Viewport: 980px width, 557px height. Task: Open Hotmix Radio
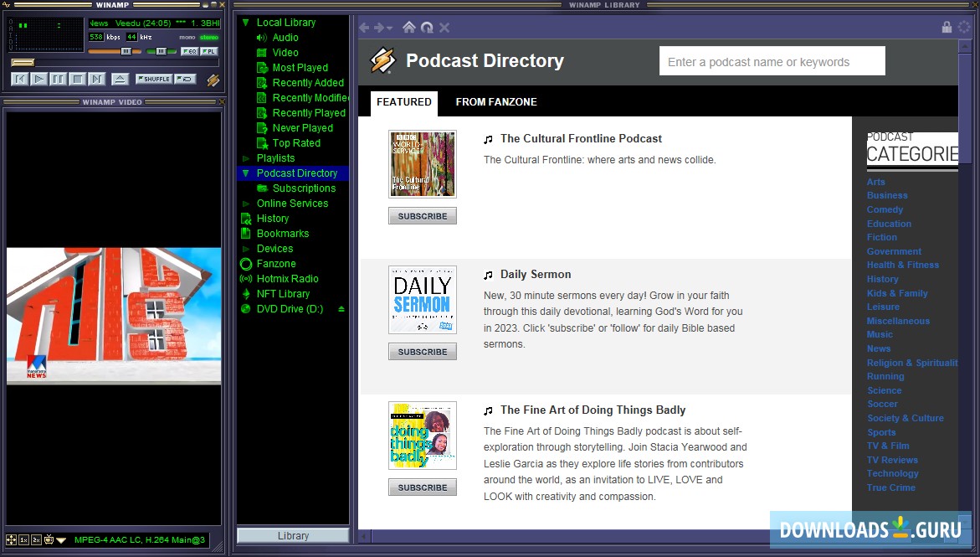[288, 278]
